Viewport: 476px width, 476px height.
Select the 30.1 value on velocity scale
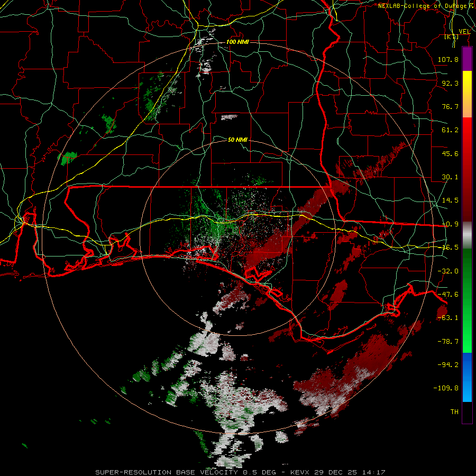pyautogui.click(x=450, y=177)
